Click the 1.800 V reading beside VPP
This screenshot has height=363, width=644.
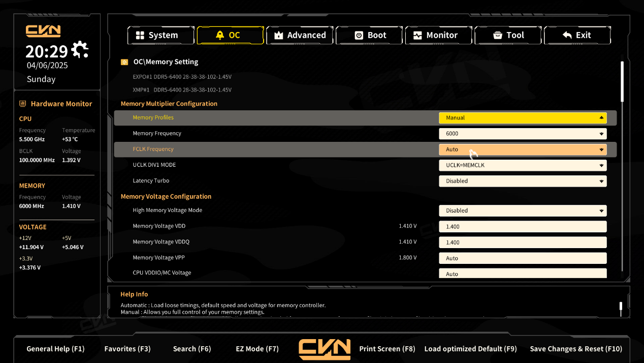(x=408, y=258)
